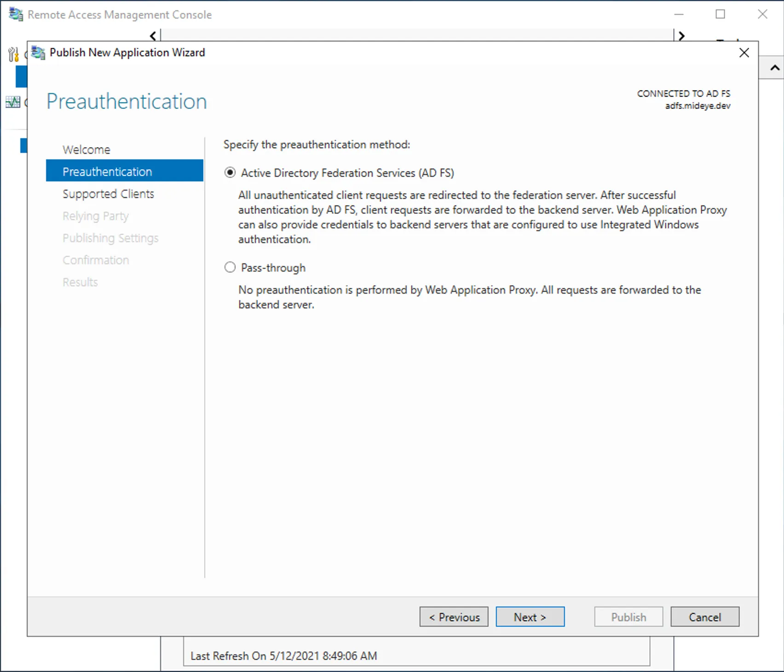
Task: Select the Results step
Action: click(x=80, y=282)
